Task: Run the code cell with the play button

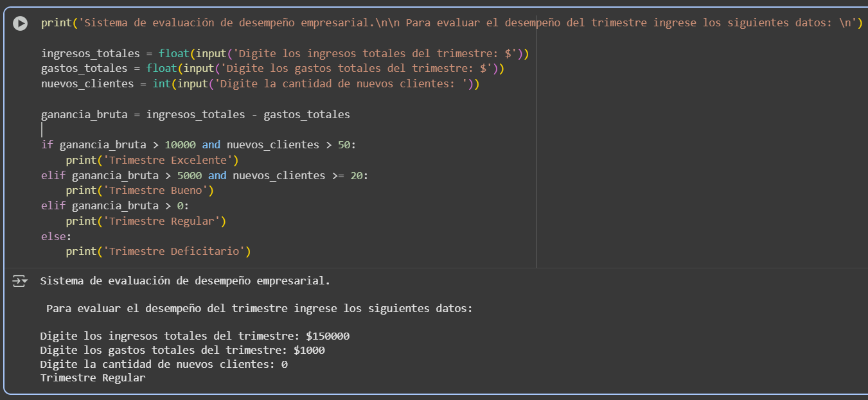Action: tap(21, 23)
